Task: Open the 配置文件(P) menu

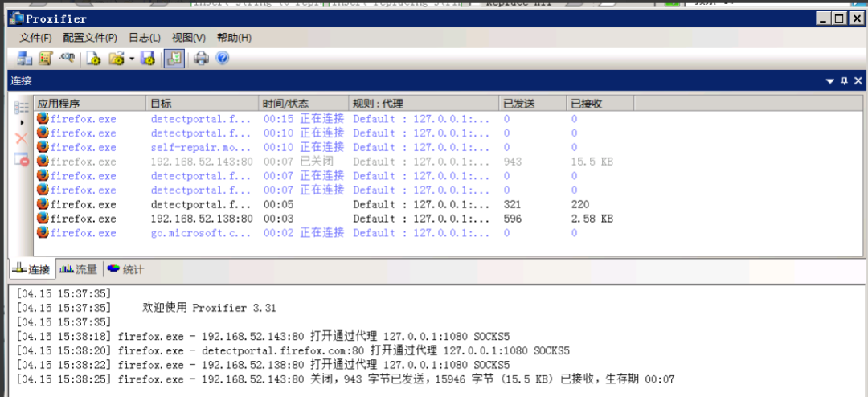Action: click(x=90, y=38)
